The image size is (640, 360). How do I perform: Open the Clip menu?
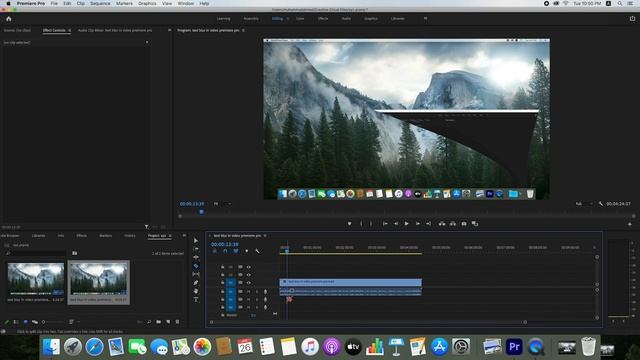[81, 3]
